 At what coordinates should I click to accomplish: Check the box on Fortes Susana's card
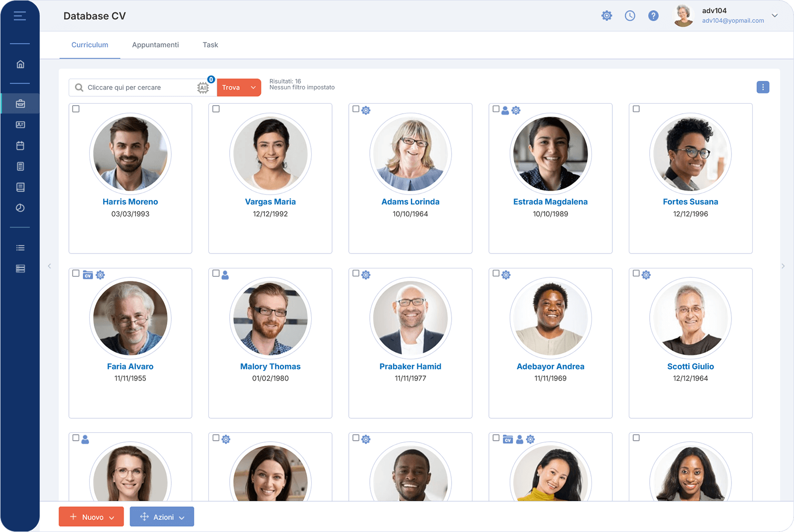tap(636, 109)
